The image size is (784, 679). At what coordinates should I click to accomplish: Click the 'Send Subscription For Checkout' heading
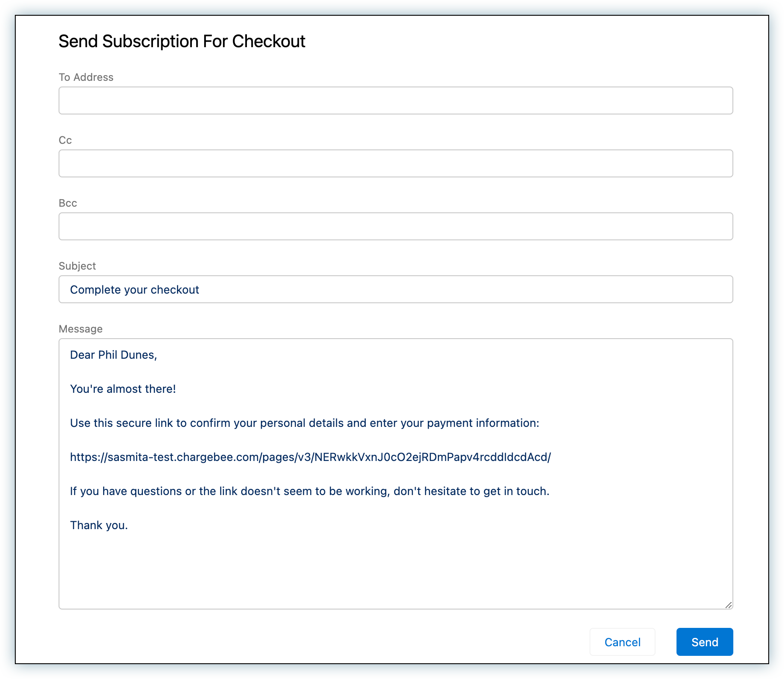[182, 42]
